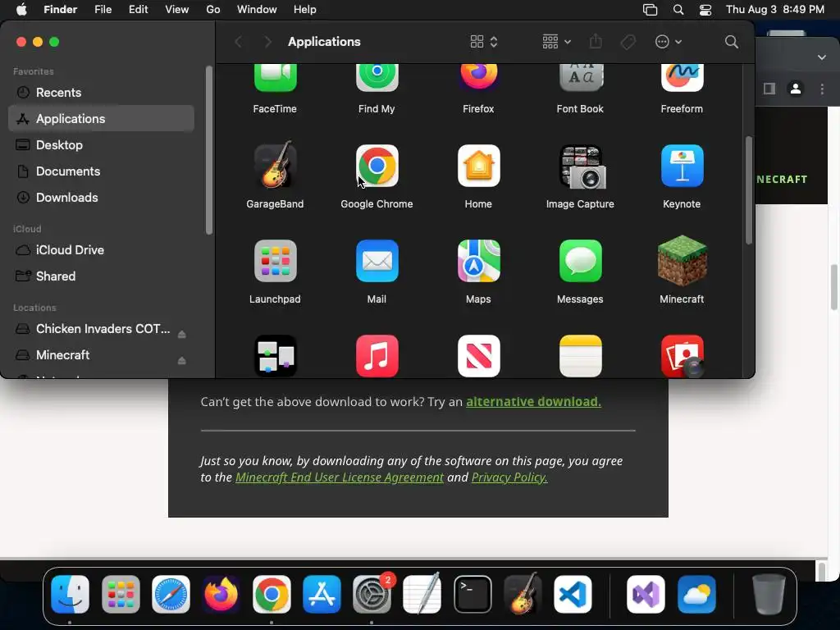Click the Share button in Finder toolbar
Viewport: 840px width, 630px height.
[x=596, y=41]
